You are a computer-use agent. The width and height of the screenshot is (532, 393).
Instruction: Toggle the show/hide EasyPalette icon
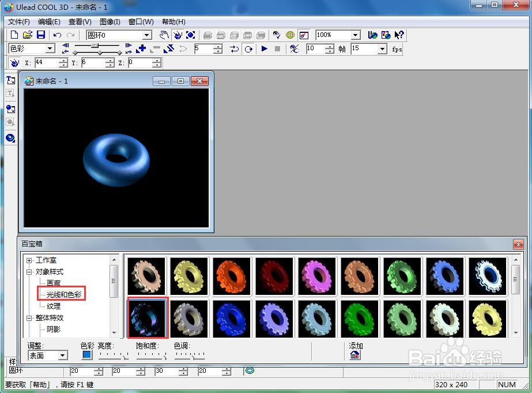(304, 35)
